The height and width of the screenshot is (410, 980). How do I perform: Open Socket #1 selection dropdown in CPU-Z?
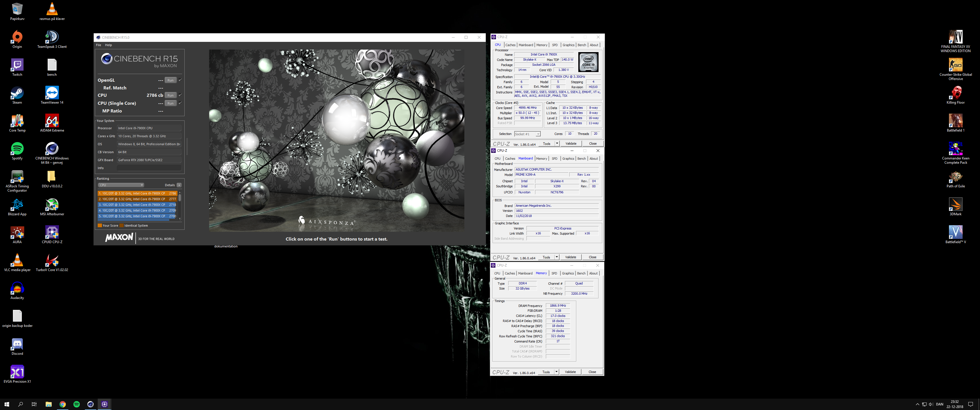coord(527,134)
